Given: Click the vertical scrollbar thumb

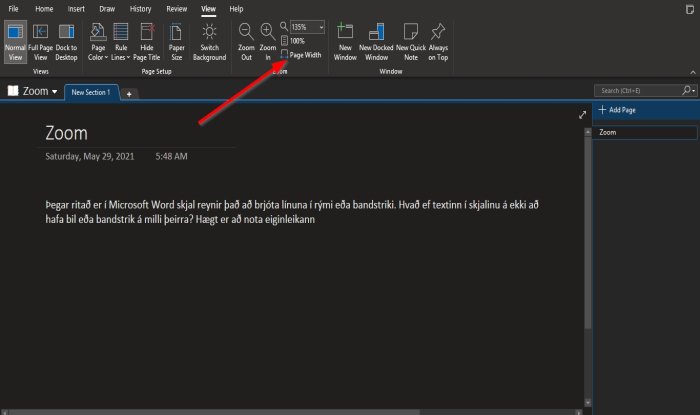Looking at the screenshot, I should click(x=588, y=232).
